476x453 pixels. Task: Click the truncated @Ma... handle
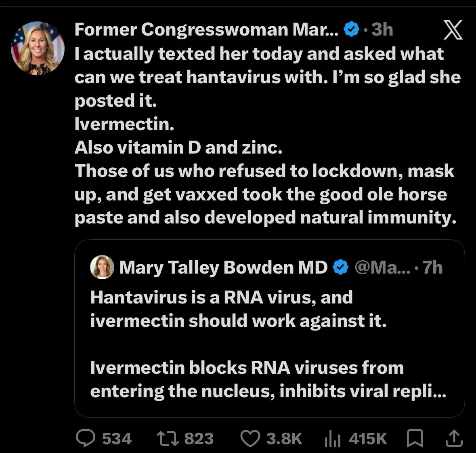point(382,268)
